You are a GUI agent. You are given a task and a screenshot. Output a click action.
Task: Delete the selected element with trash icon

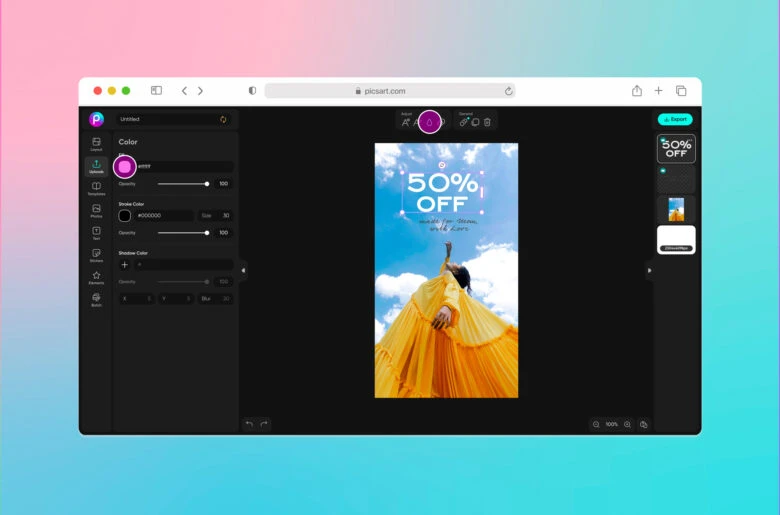487,122
